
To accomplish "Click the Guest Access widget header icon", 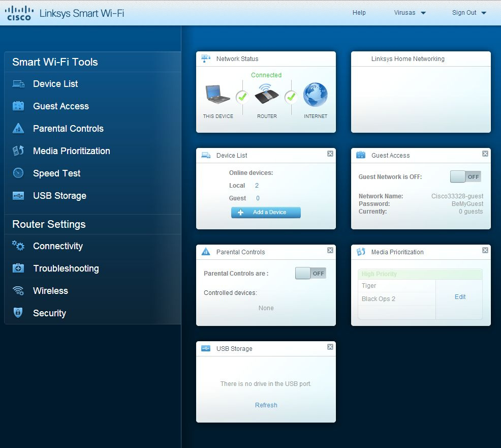I will coord(361,155).
